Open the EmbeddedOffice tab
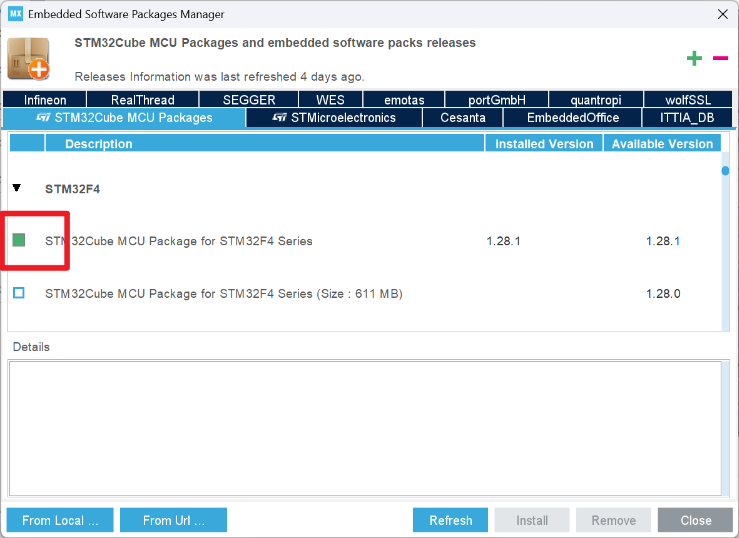 (573, 118)
